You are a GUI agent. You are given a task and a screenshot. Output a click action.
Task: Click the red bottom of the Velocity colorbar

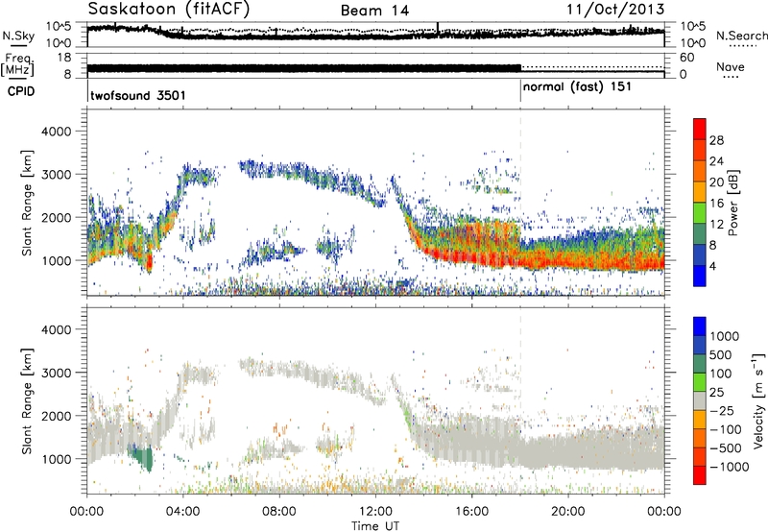point(700,475)
